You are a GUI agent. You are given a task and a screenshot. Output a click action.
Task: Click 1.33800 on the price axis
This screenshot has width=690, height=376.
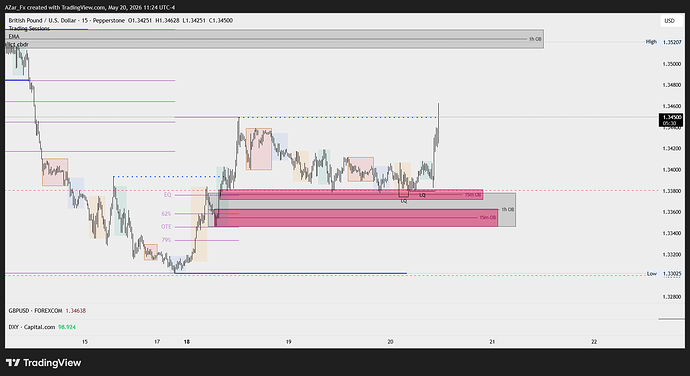click(x=672, y=191)
